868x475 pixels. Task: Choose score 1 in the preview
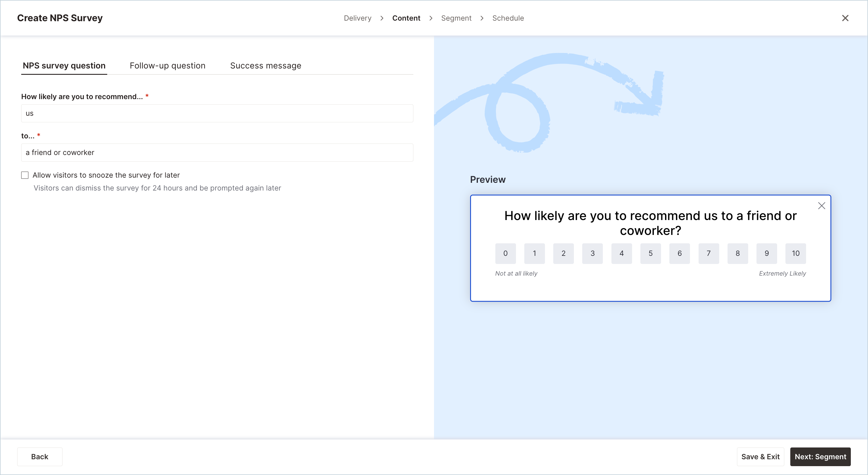pos(534,254)
